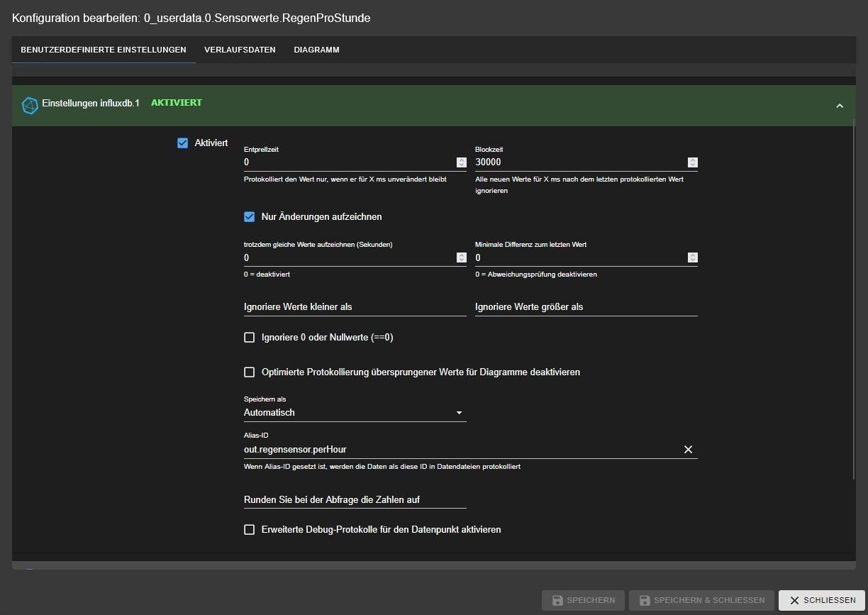Check Optimierte Protokollierung deaktivieren option
The image size is (868, 615).
[x=250, y=372]
